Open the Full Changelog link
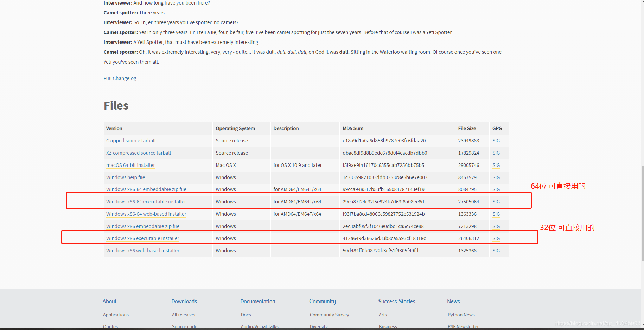The image size is (644, 330). pyautogui.click(x=120, y=78)
